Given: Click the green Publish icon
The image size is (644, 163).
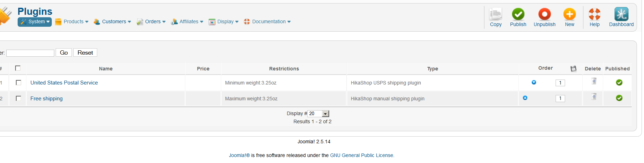Looking at the screenshot, I should [x=518, y=15].
